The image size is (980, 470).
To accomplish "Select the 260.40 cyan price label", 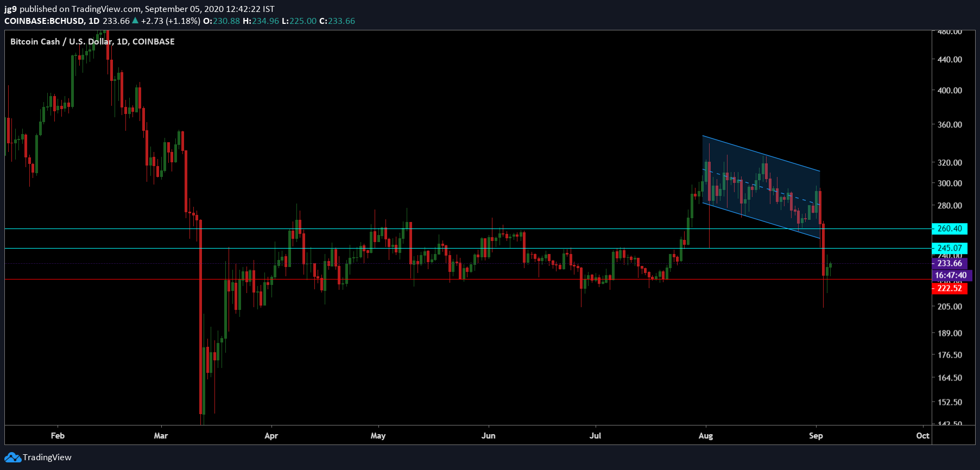I will [x=950, y=229].
